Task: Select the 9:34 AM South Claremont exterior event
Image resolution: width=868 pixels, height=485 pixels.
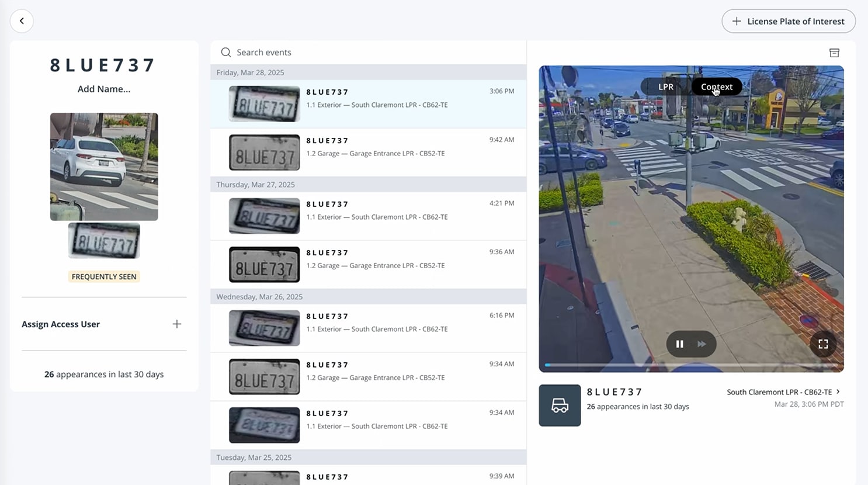Action: (368, 425)
